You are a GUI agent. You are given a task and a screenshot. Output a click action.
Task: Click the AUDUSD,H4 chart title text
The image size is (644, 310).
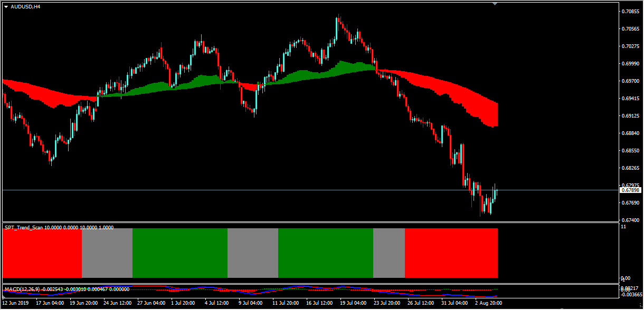[x=25, y=7]
